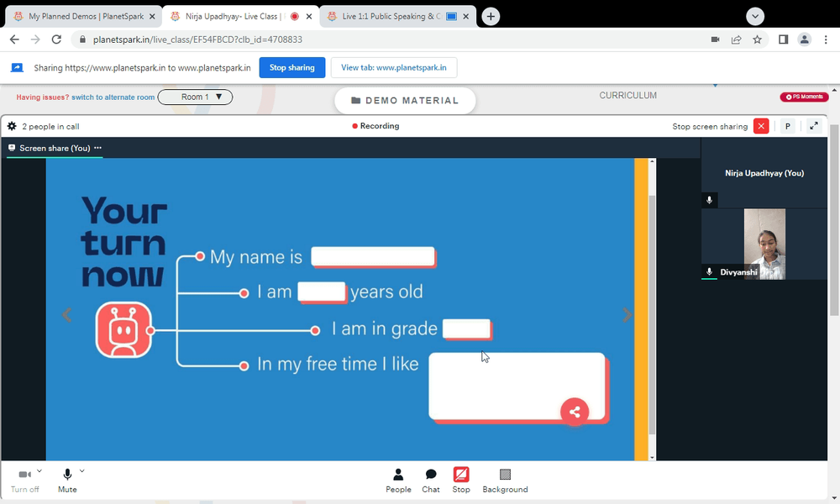Click the grade blank field
Screen dimensions: 840x504
tap(466, 328)
